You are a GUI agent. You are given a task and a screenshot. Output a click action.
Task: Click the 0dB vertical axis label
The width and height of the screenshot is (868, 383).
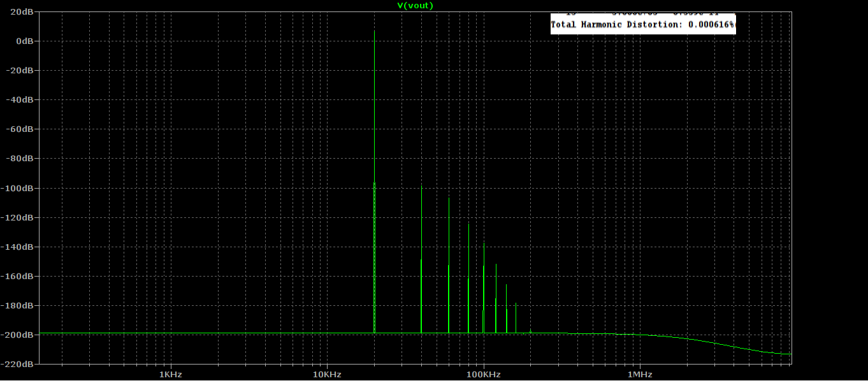point(25,41)
